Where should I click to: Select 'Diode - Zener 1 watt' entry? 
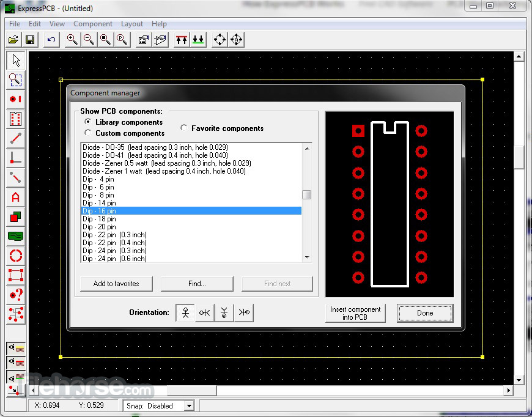click(x=191, y=171)
